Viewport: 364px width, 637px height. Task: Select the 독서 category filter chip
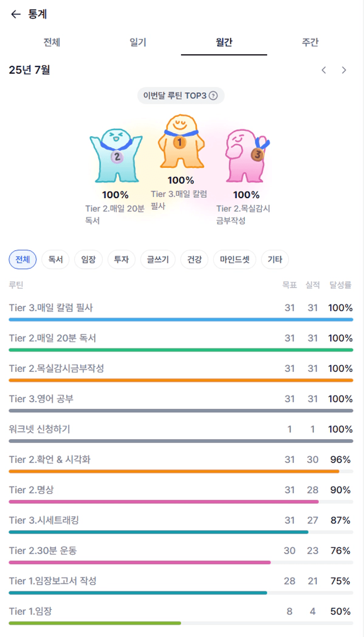point(55,259)
